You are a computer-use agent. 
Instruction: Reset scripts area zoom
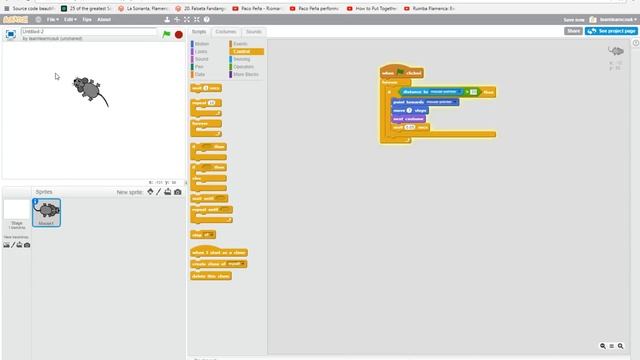611,346
